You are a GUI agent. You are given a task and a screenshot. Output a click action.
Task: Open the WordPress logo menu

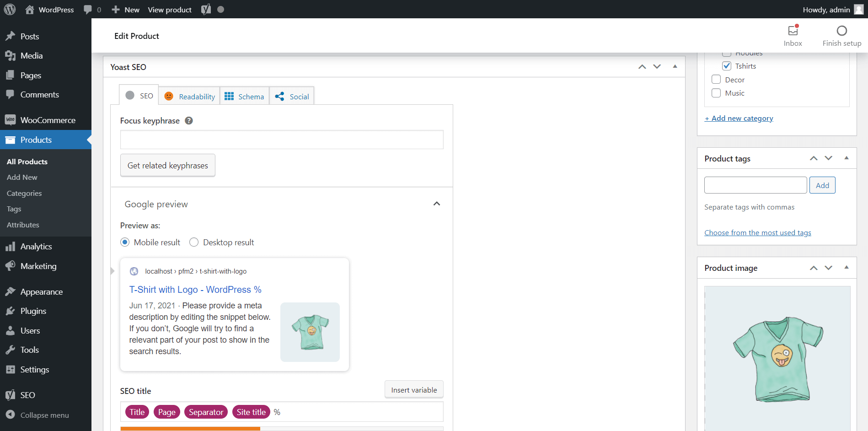(10, 9)
